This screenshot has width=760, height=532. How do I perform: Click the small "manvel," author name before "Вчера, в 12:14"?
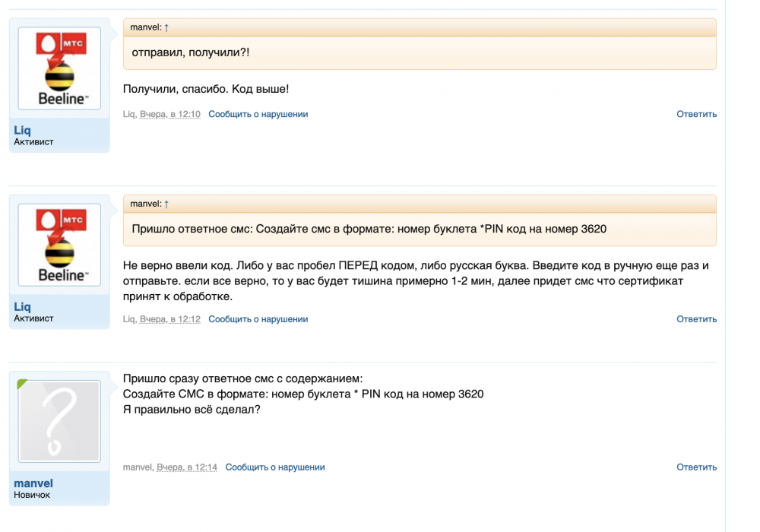coord(138,467)
